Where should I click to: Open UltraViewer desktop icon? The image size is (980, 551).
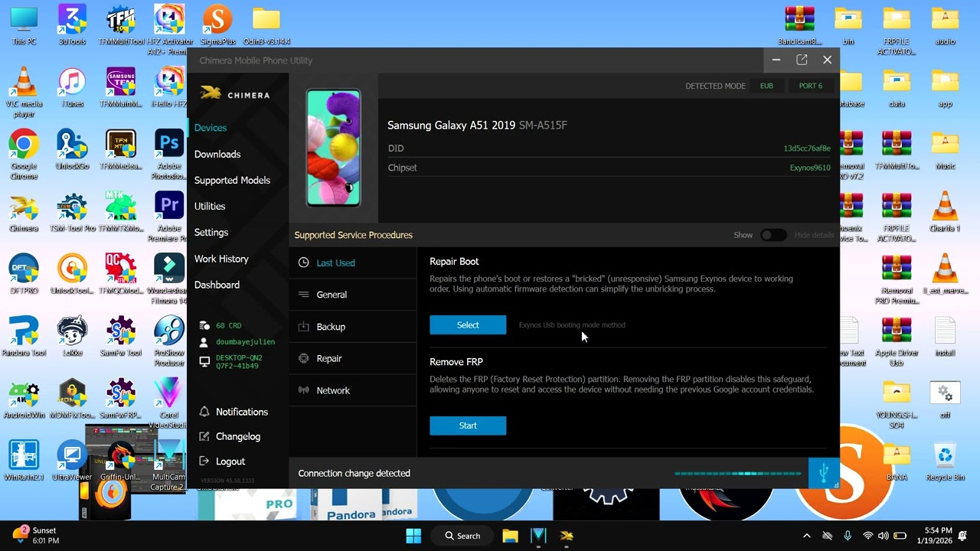coord(72,460)
